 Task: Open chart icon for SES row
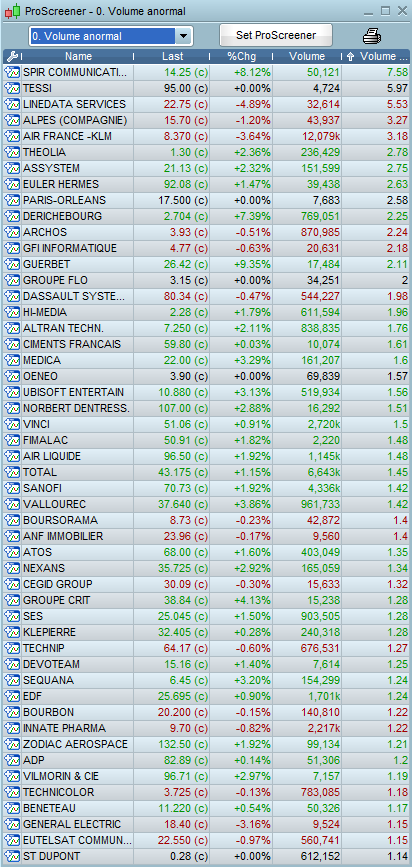pos(12,617)
